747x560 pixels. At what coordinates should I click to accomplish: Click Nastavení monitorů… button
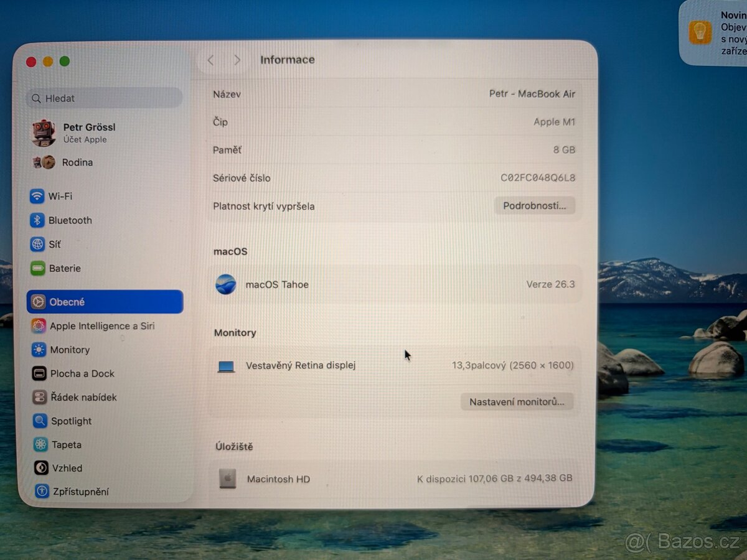pos(517,402)
